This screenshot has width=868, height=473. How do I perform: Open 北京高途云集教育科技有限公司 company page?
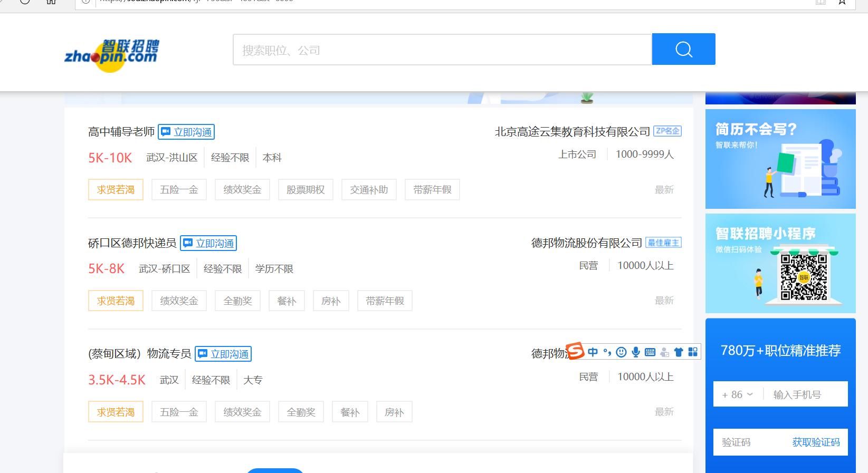click(x=572, y=132)
